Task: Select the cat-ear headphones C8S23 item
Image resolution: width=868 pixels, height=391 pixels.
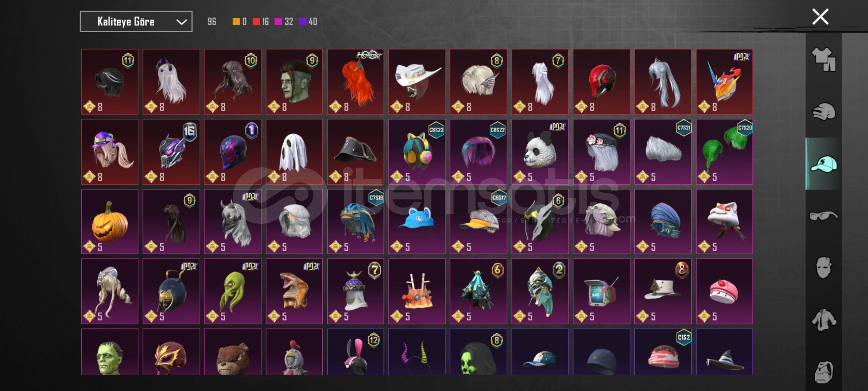Action: tap(417, 152)
